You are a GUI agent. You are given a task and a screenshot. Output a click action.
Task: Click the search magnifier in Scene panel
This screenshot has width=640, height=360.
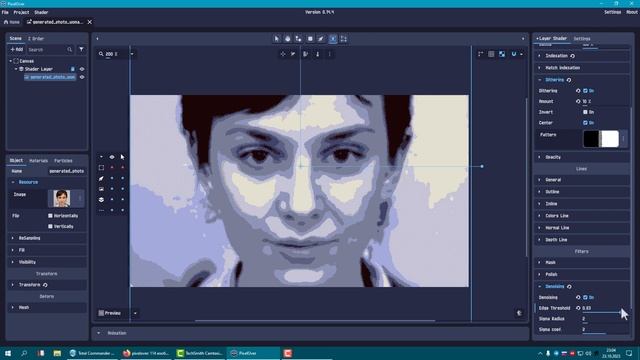click(x=69, y=50)
